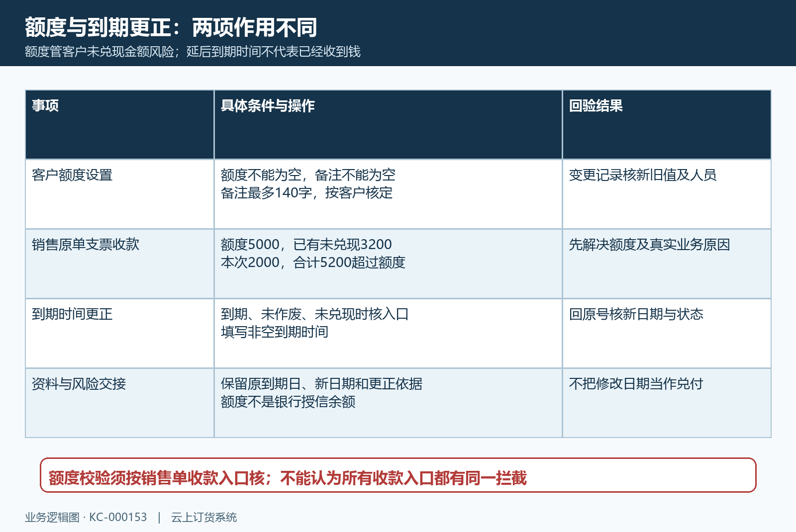
Task: Select the 到期时间更正 cell
Action: click(120, 334)
